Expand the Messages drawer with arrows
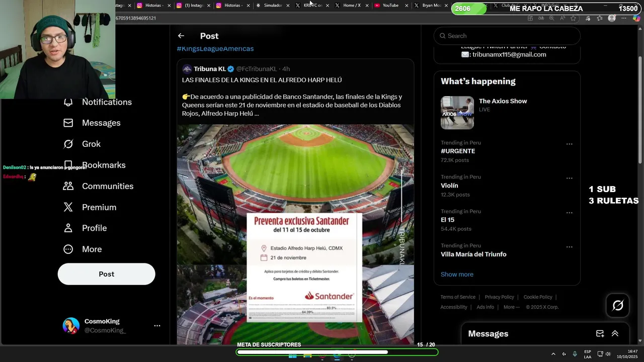 (x=615, y=333)
